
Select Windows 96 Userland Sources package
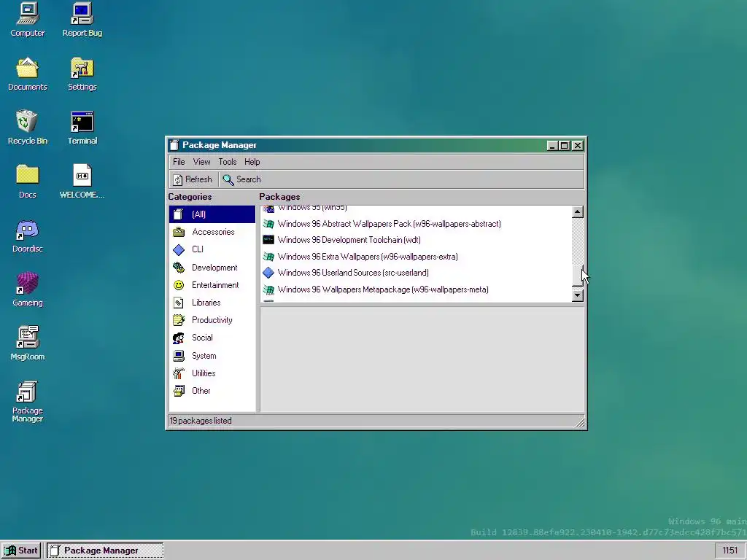416,273
